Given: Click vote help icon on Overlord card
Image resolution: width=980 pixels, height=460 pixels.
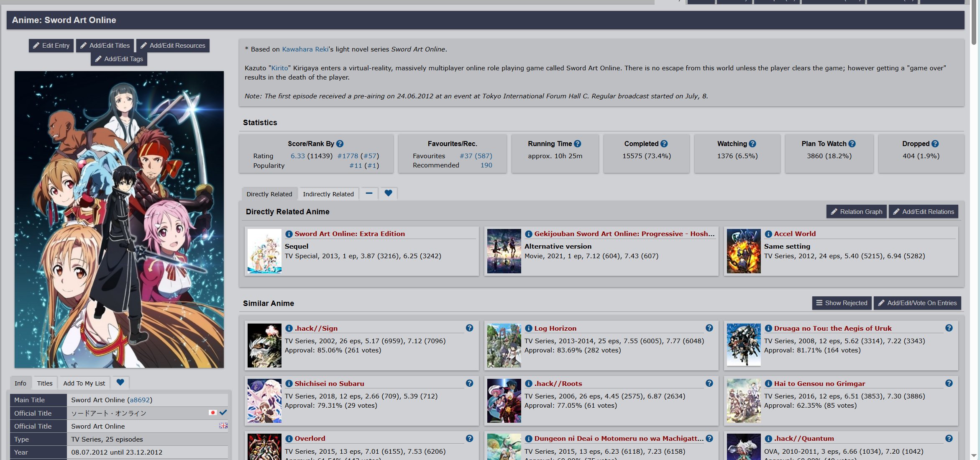Looking at the screenshot, I should tap(469, 438).
